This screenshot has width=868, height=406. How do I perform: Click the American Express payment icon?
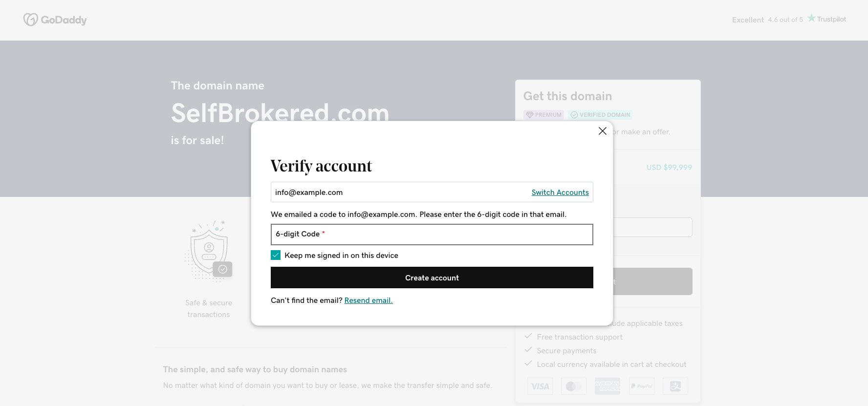point(608,386)
